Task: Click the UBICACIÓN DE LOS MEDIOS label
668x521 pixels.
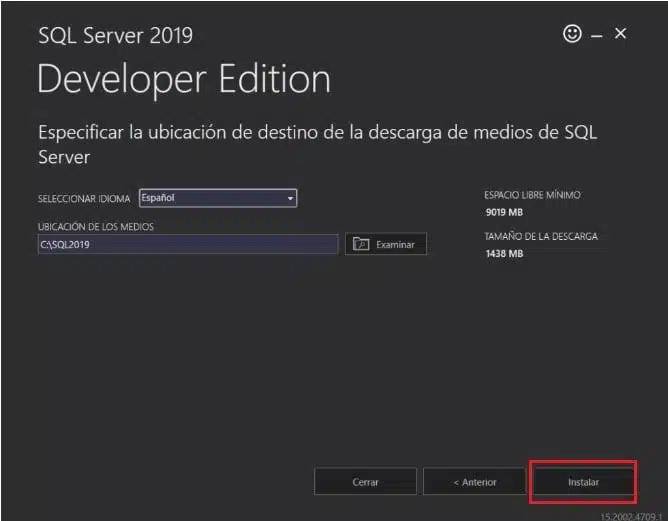Action: point(96,227)
